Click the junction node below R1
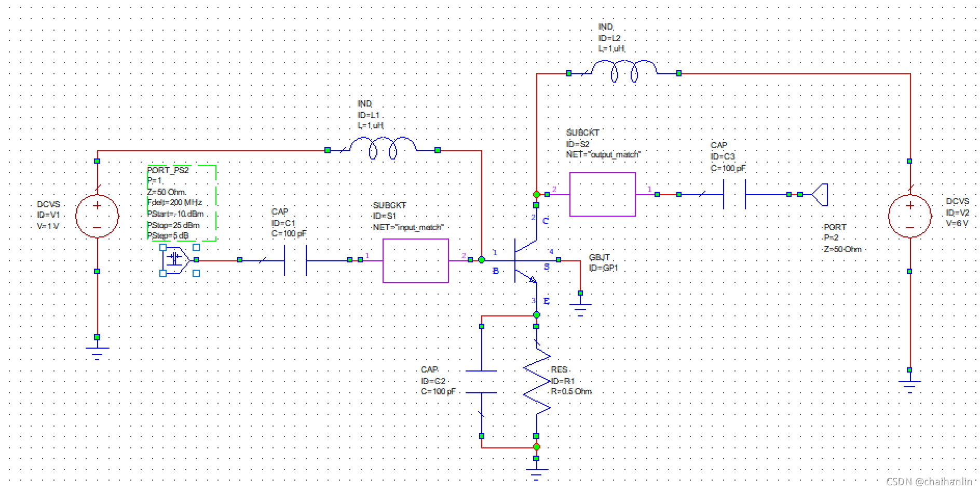Viewport: 980px width, 491px height. tap(537, 447)
